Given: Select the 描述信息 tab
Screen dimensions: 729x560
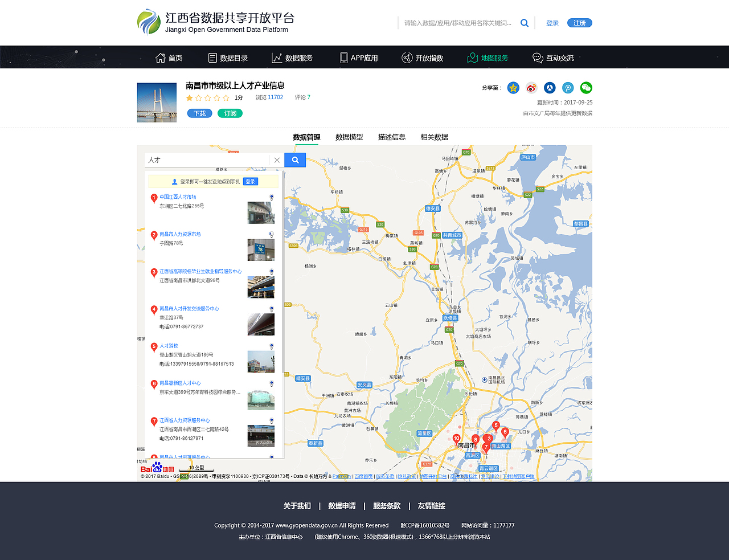Looking at the screenshot, I should (392, 137).
